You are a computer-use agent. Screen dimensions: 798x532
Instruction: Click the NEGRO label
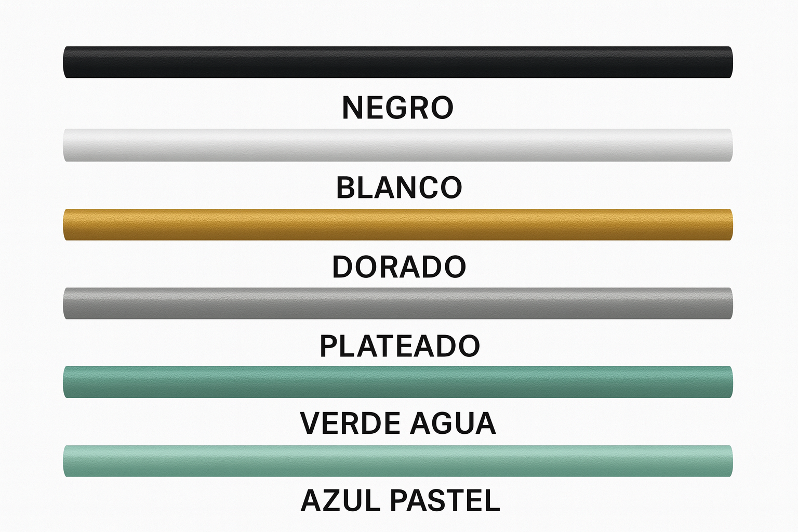398,108
